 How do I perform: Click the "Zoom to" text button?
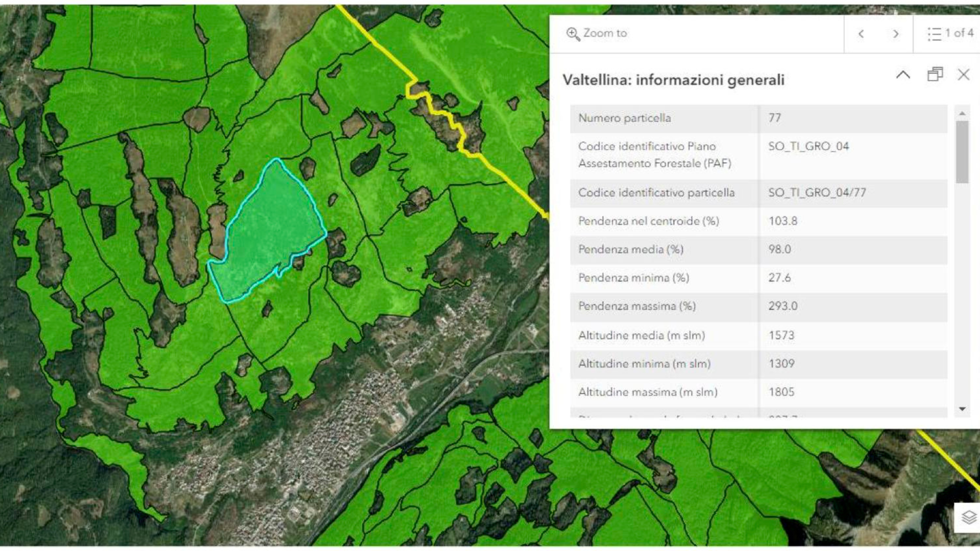[605, 34]
